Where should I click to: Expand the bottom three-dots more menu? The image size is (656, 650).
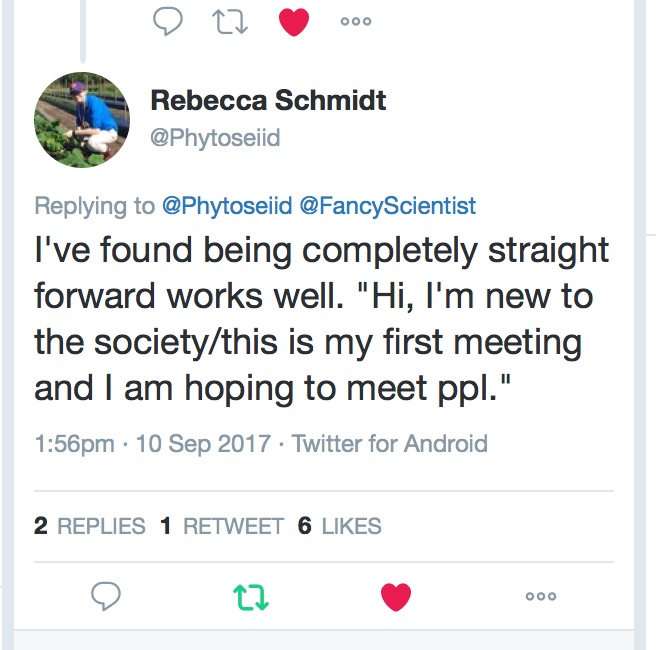pyautogui.click(x=541, y=596)
